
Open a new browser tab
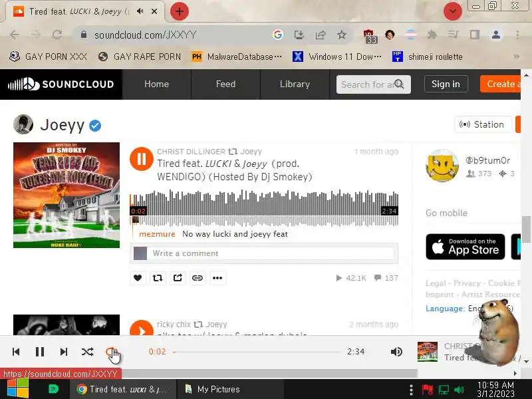click(x=180, y=11)
